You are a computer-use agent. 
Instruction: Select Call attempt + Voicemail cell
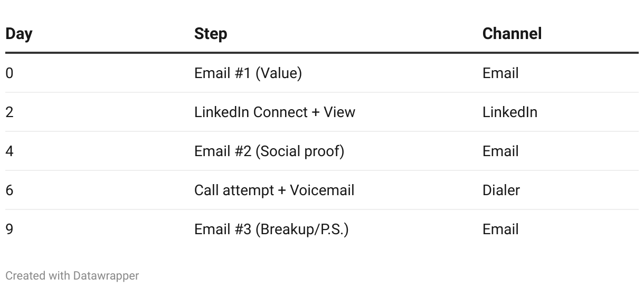[x=274, y=190]
